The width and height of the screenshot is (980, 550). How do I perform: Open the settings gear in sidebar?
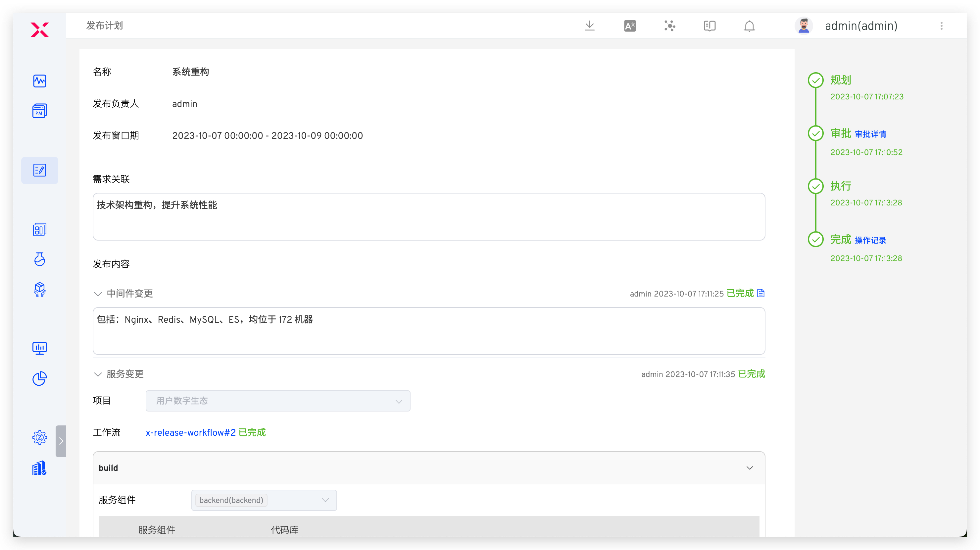pyautogui.click(x=40, y=437)
